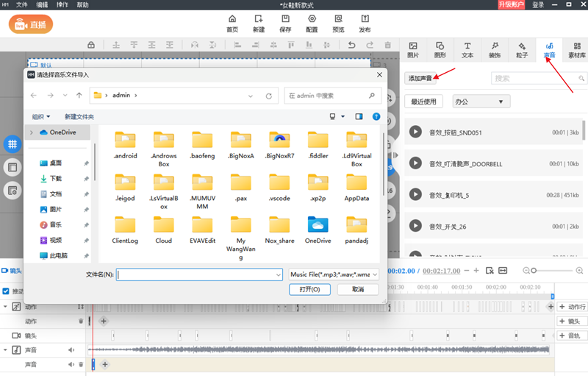Expand the OneDrive tree node
Screen dimensions: 588x376
(32, 132)
